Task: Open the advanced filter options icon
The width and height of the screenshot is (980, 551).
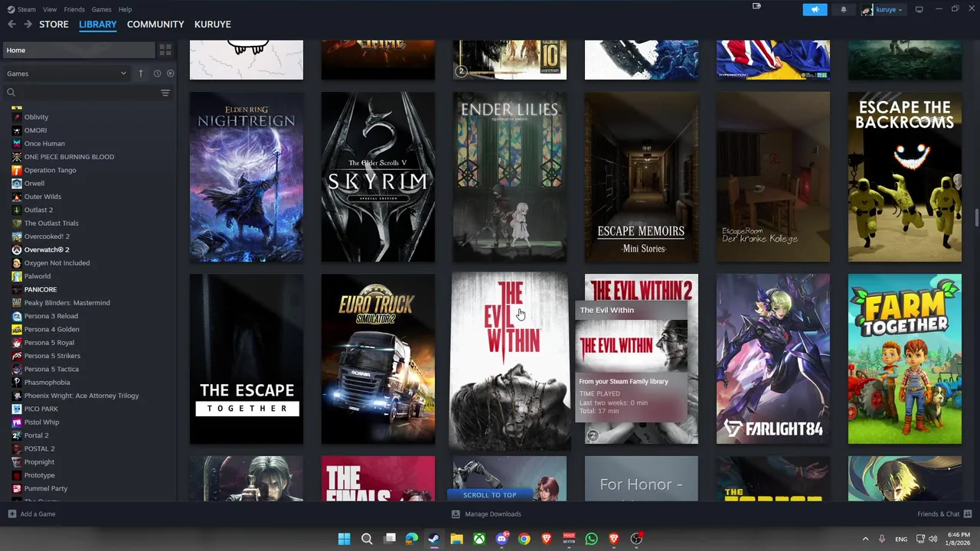Action: click(x=165, y=93)
